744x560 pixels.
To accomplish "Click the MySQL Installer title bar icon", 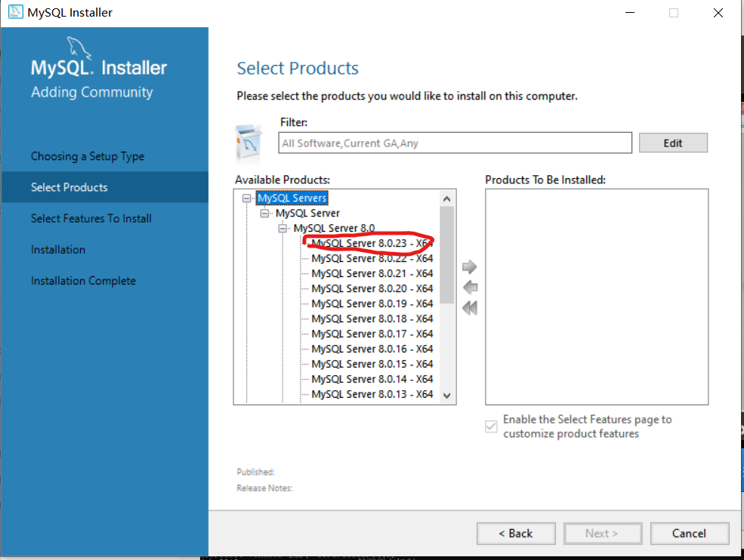I will coord(16,12).
